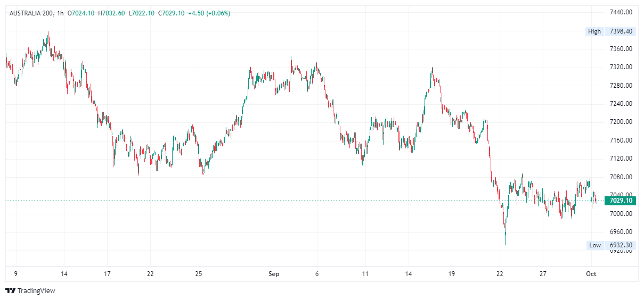Click the +4.50 (+0.06%) change text
Viewport: 644px width, 300px height.
tap(209, 13)
